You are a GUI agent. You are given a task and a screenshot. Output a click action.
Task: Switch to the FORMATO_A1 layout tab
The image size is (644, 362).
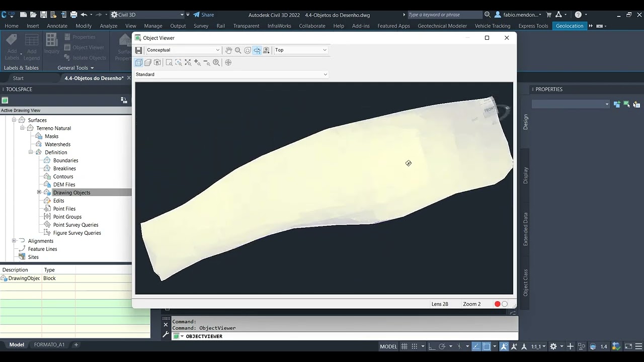coord(49,345)
